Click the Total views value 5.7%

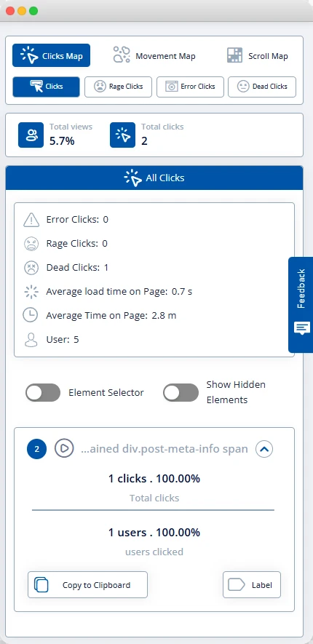[x=62, y=141]
